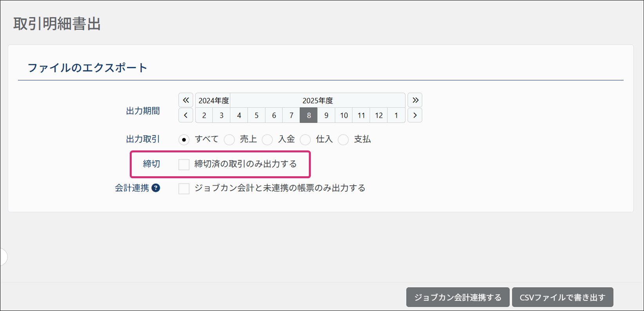Image resolution: width=644 pixels, height=311 pixels.
Task: Click the double-left arrow to jump back a year
Action: pos(186,100)
